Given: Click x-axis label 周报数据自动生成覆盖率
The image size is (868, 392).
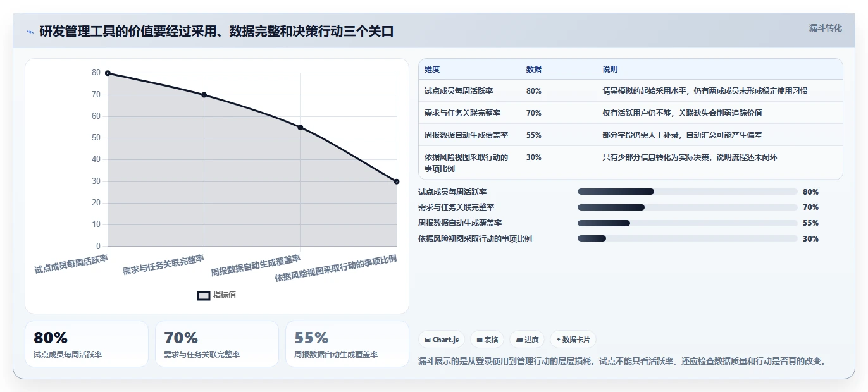Looking at the screenshot, I should (x=256, y=266).
